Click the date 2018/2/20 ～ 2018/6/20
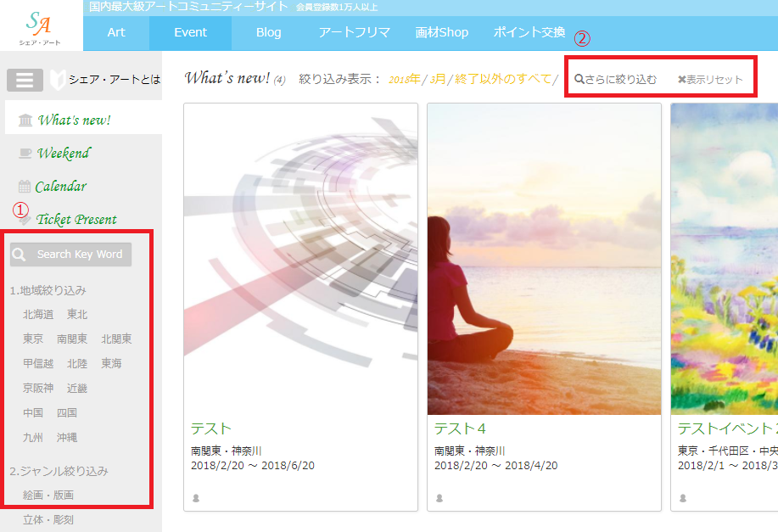Viewport: 778px width, 532px height. (253, 466)
